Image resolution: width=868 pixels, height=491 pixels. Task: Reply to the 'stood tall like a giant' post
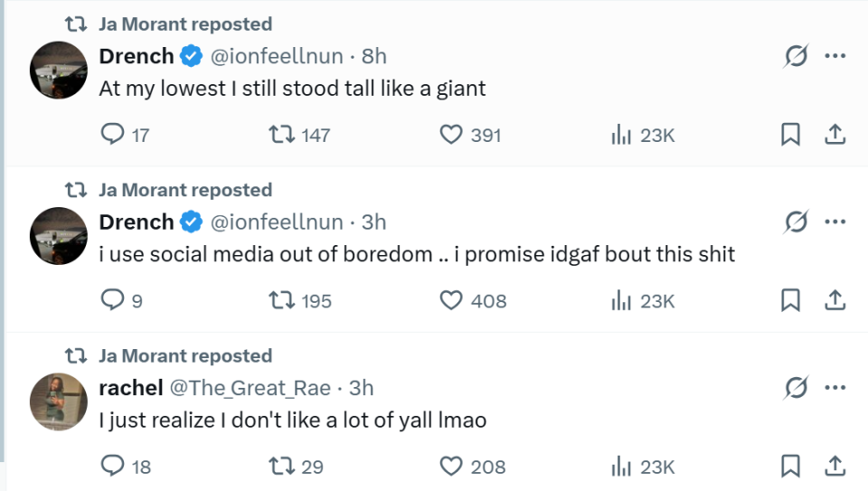pyautogui.click(x=112, y=135)
